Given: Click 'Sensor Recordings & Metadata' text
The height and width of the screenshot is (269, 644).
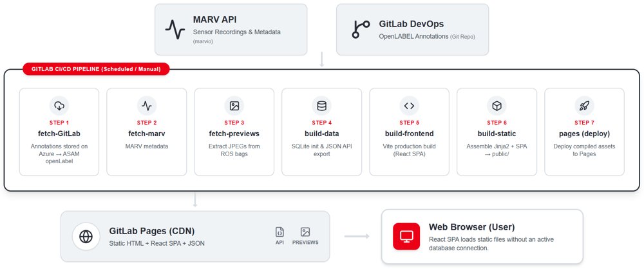Looking at the screenshot, I should pos(237,32).
